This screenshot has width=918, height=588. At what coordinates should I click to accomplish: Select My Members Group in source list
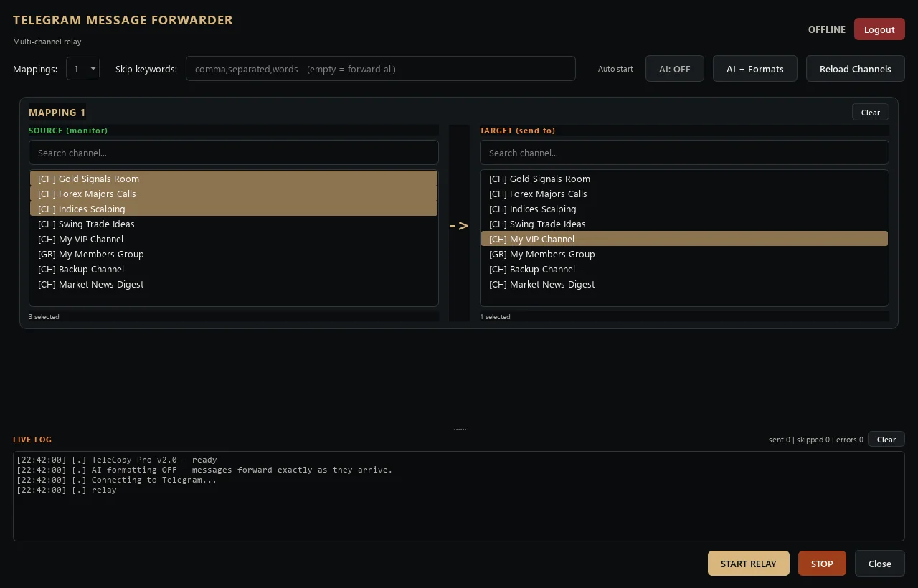(233, 254)
